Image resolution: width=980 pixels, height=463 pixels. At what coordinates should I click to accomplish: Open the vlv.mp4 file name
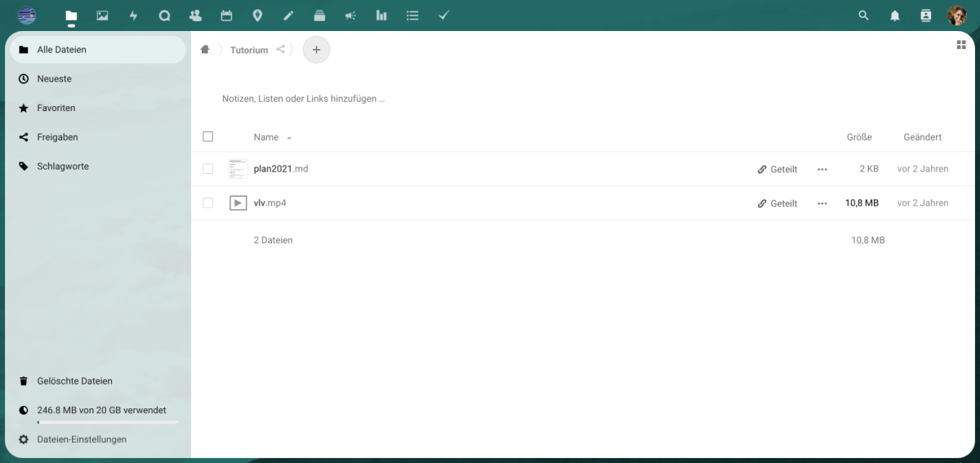270,203
